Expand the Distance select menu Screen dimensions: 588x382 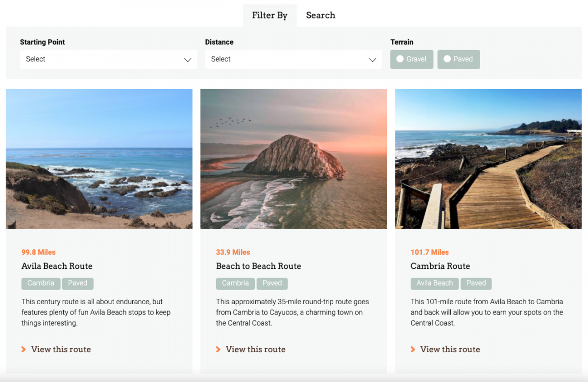pyautogui.click(x=293, y=59)
